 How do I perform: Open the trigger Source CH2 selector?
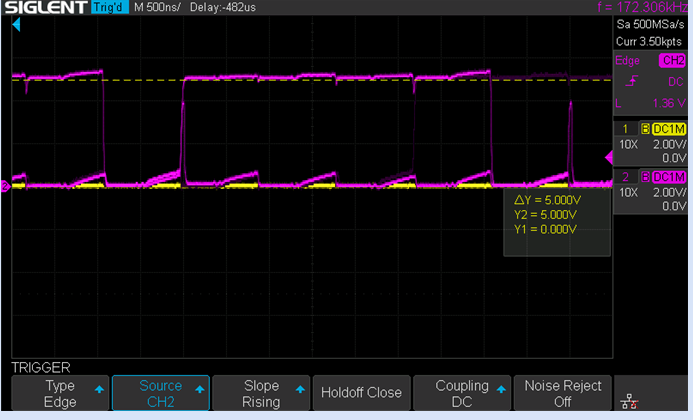tap(160, 393)
